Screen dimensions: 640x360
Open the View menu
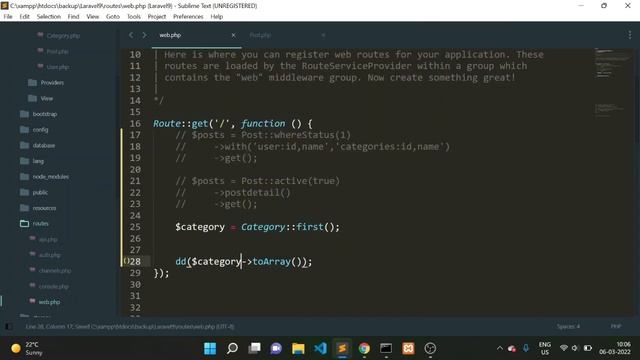(x=93, y=17)
